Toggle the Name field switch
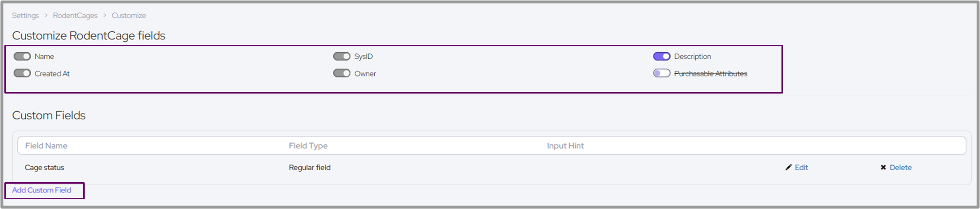The image size is (980, 209). [22, 57]
